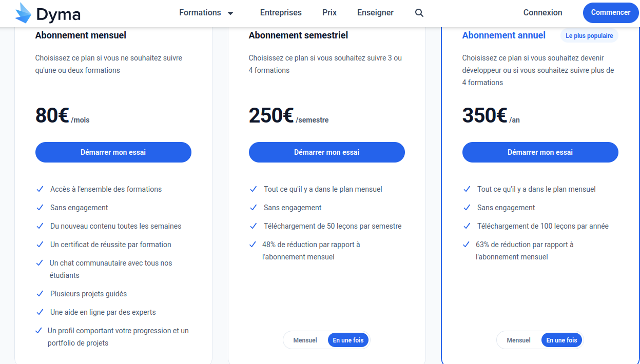Click the Dyma logo icon
640x364 pixels.
[24, 13]
